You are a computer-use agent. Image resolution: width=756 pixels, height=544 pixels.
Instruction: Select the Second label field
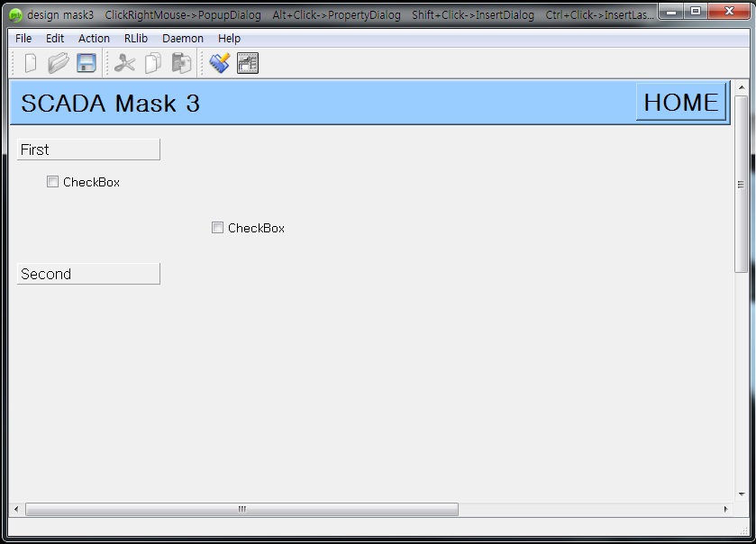pyautogui.click(x=87, y=273)
